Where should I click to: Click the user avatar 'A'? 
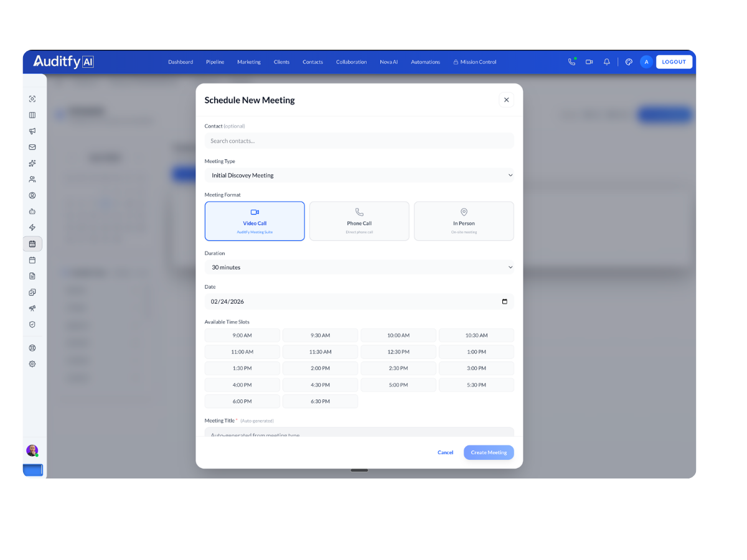click(x=646, y=62)
